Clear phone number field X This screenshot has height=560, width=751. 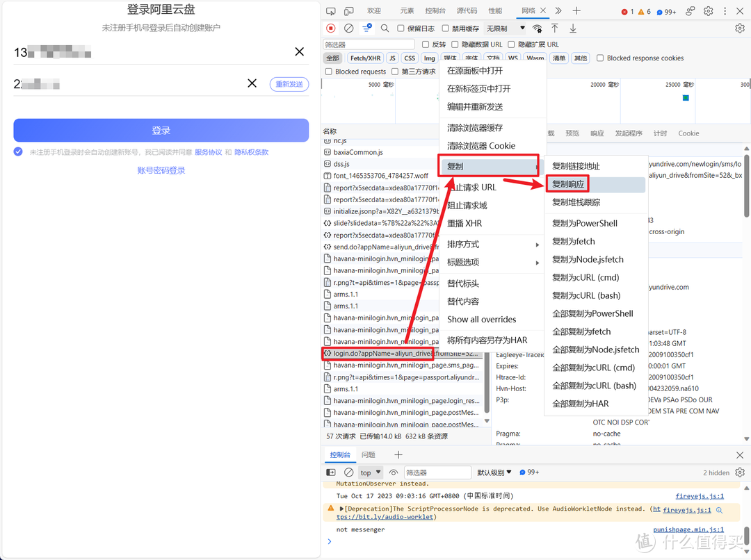299,51
